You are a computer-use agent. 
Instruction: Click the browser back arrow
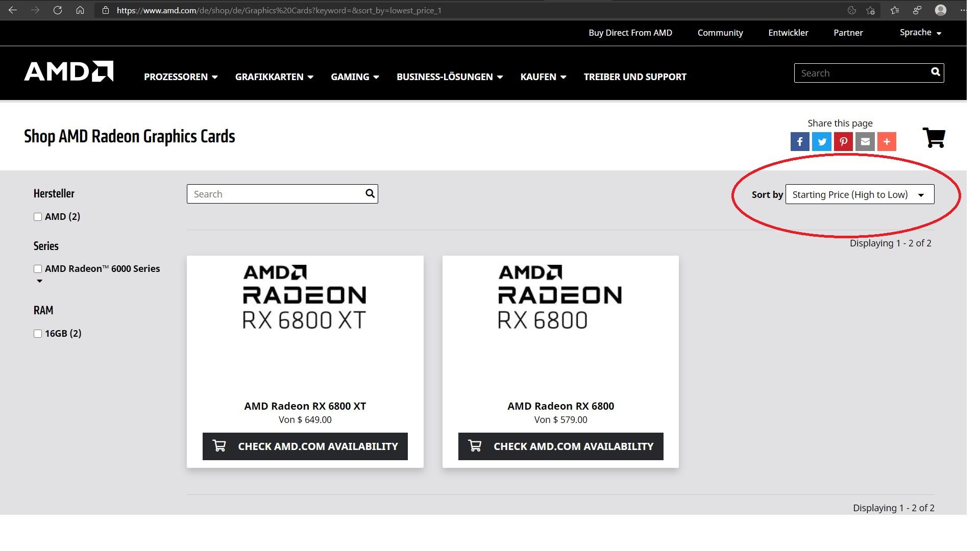[13, 10]
